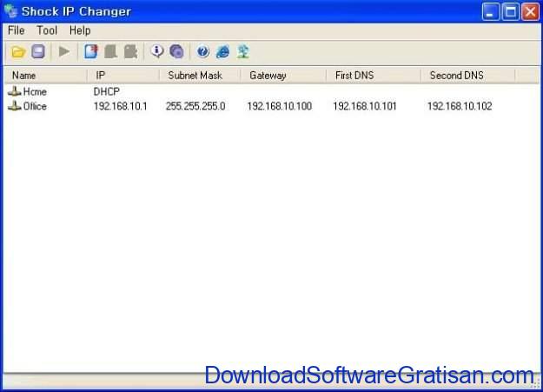The height and width of the screenshot is (392, 543).
Task: Sort by the Name column header
Action: (x=45, y=76)
